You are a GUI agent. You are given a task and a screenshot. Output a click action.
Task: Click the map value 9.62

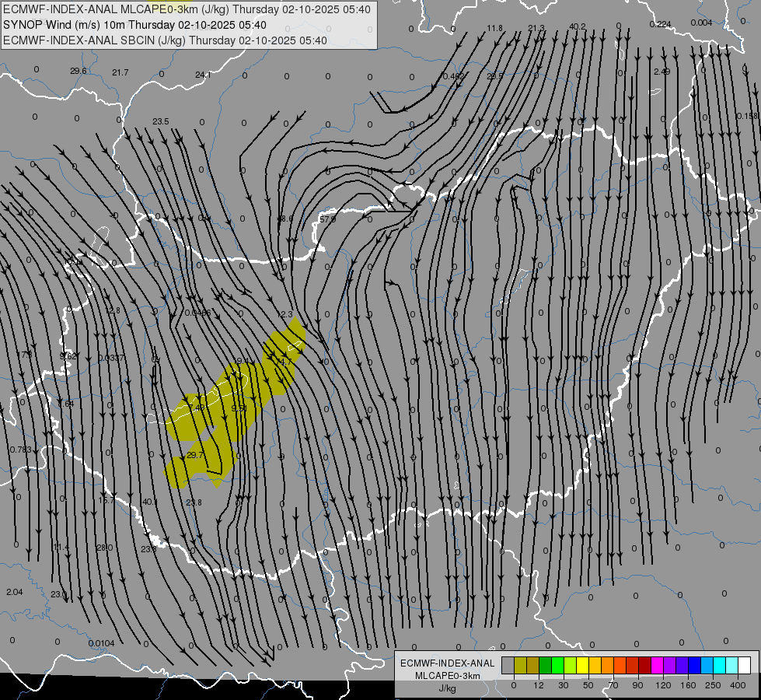coord(68,356)
